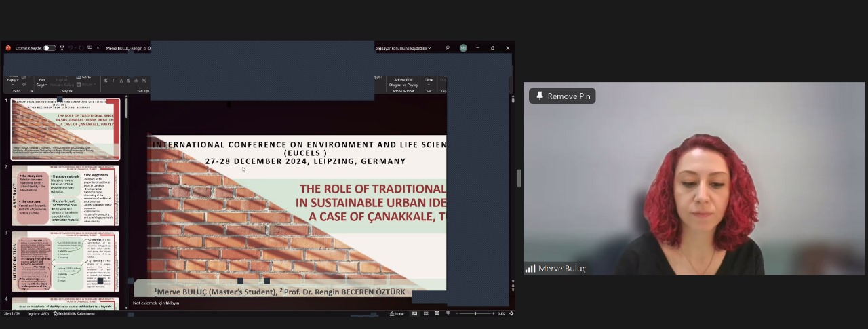
Task: Open the MB user account avatar
Action: [463, 48]
